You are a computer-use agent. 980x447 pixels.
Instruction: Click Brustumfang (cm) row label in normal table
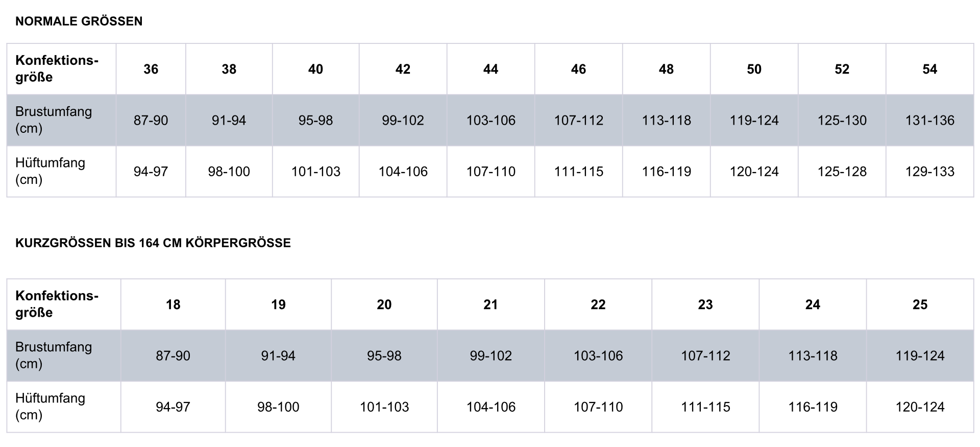54,120
